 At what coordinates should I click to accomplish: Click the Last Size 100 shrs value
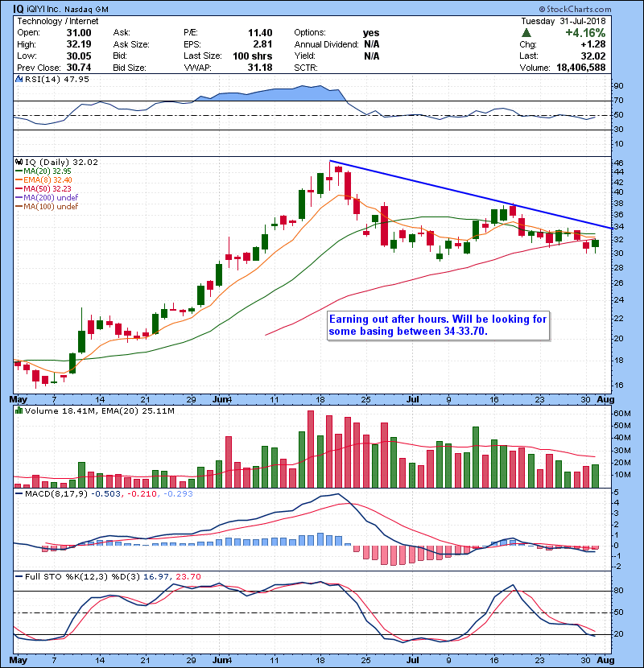click(x=252, y=56)
